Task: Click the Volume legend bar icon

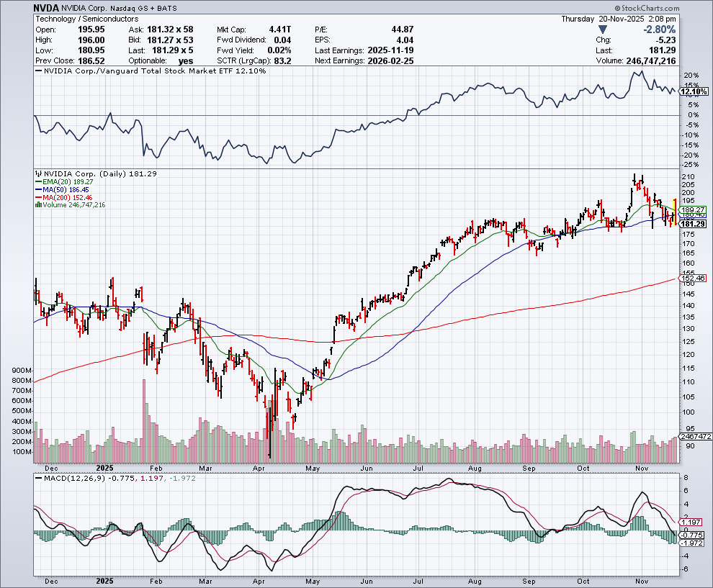Action: click(x=38, y=205)
